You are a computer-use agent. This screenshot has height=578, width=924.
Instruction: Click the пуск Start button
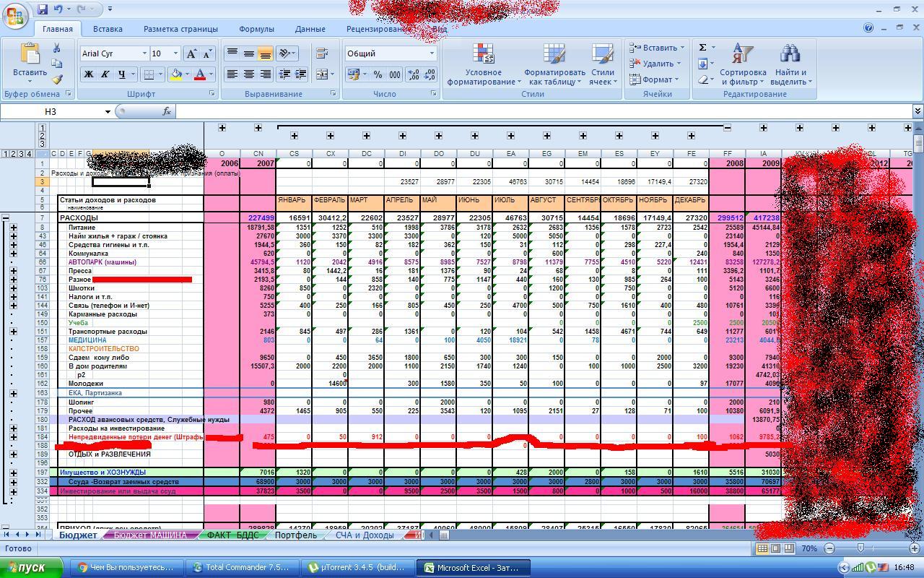[x=31, y=568]
